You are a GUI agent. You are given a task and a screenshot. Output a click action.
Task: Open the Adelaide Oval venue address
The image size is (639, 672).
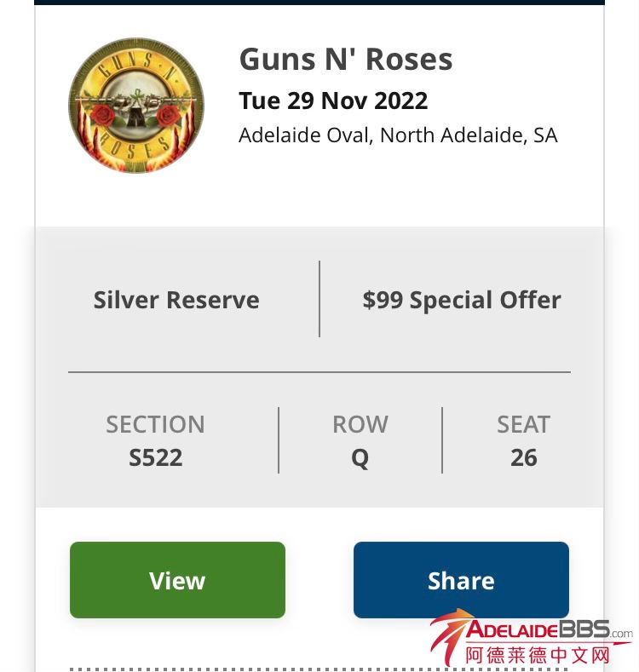tap(398, 135)
